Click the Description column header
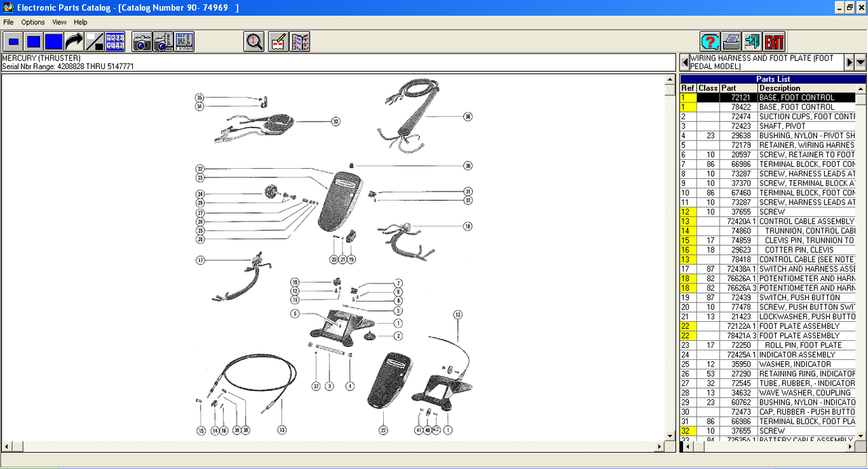This screenshot has height=469, width=868. coord(806,88)
